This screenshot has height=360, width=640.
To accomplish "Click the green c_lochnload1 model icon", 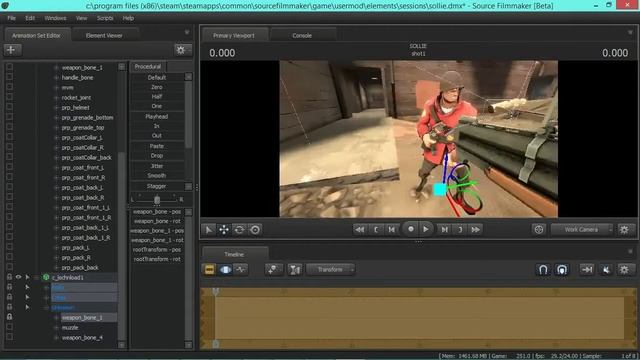I will click(46, 278).
